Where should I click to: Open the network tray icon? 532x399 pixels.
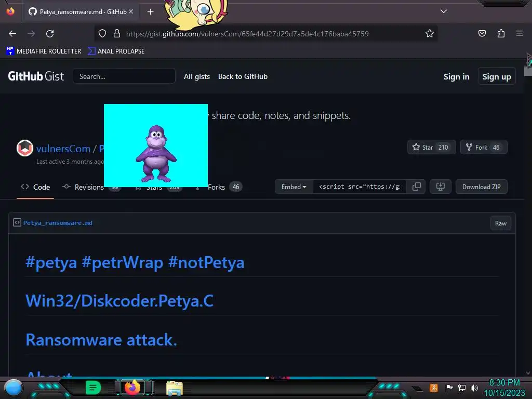click(x=462, y=388)
